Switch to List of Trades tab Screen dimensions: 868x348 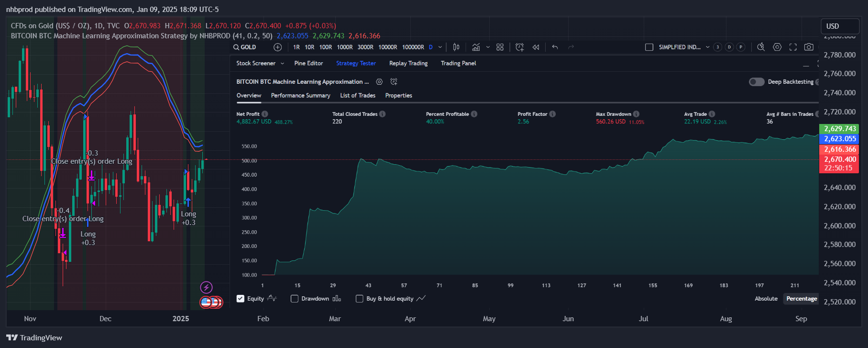click(x=358, y=96)
